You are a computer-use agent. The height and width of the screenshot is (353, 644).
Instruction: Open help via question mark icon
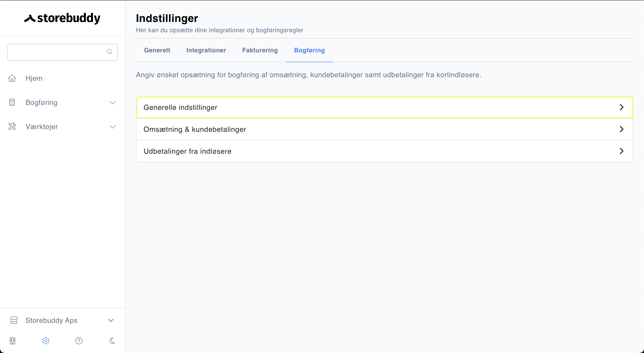(x=79, y=341)
